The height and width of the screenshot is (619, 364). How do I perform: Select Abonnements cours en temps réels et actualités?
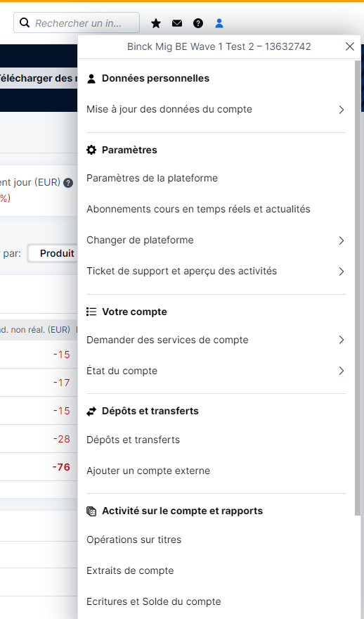click(198, 209)
